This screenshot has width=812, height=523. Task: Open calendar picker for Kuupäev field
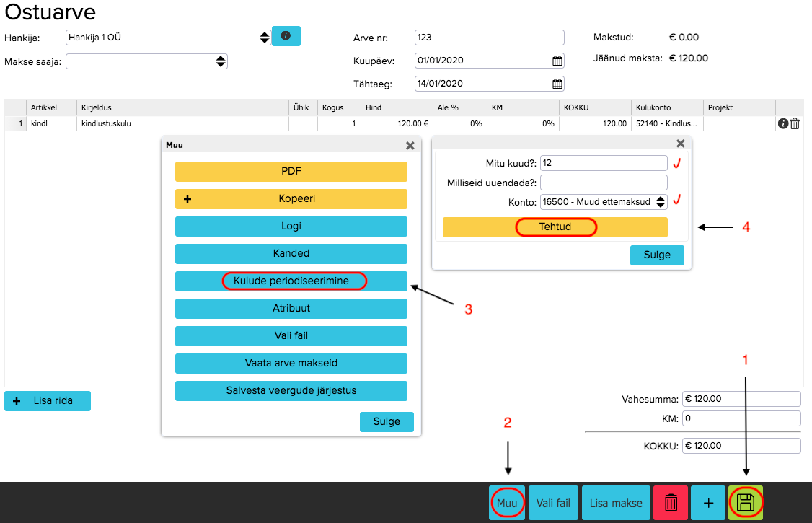pyautogui.click(x=557, y=61)
